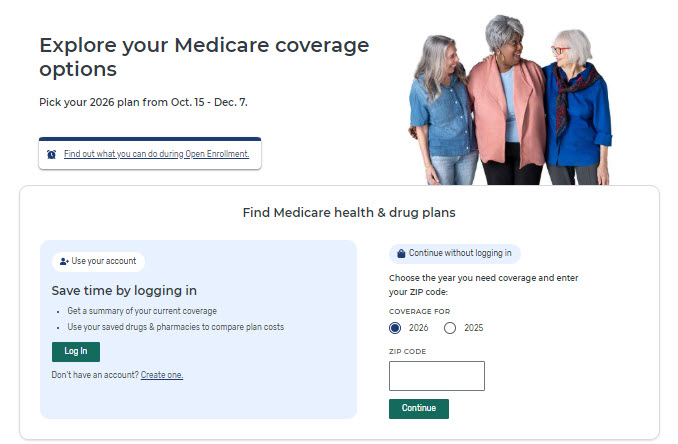Click the Find Medicare health & drug plans heading
The width and height of the screenshot is (678, 444).
[349, 213]
